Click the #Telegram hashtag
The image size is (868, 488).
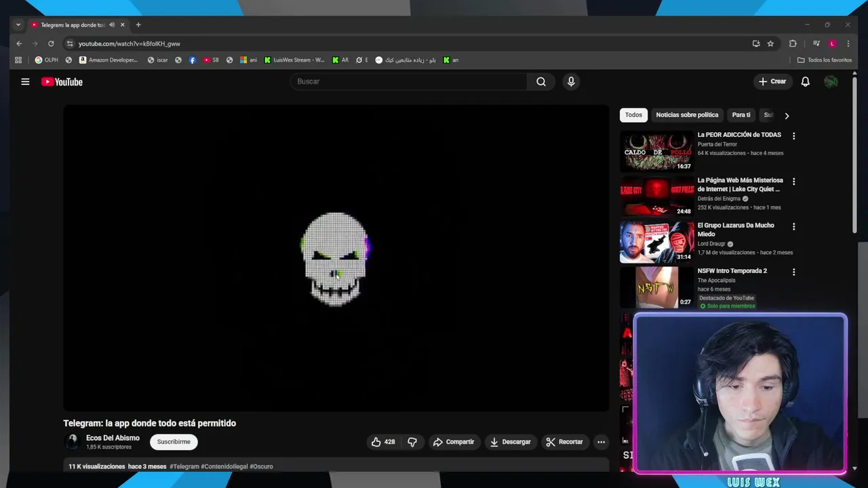tap(184, 466)
